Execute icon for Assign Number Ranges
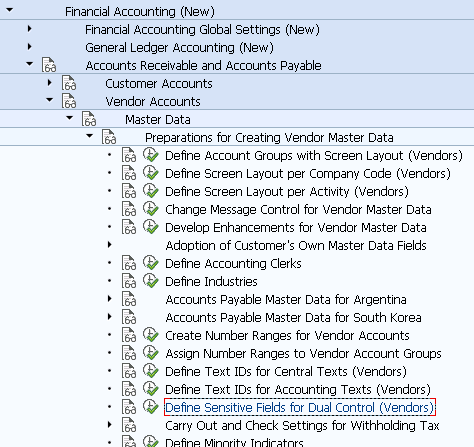The height and width of the screenshot is (447, 474). [151, 353]
